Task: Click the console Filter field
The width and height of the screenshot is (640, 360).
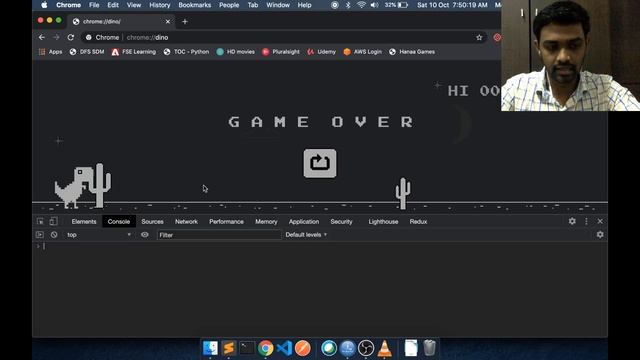Action: (219, 235)
